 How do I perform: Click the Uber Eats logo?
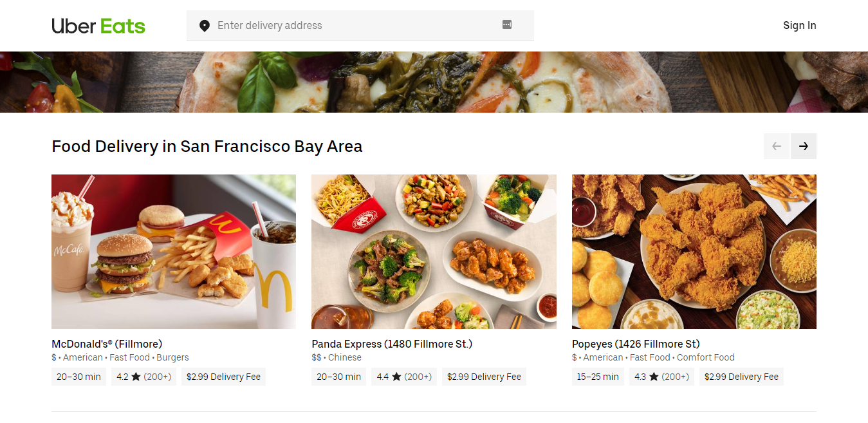98,26
